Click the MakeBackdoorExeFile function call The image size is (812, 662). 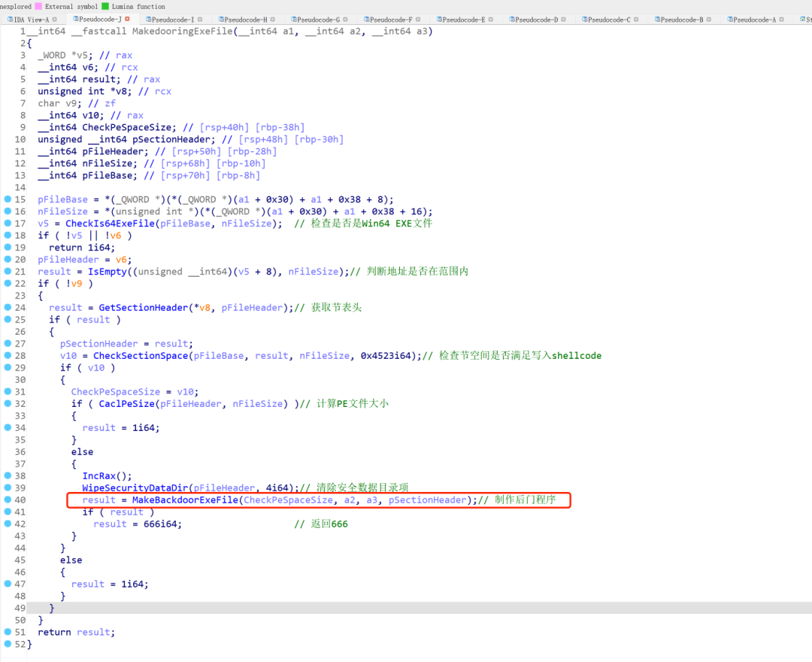[x=185, y=500]
